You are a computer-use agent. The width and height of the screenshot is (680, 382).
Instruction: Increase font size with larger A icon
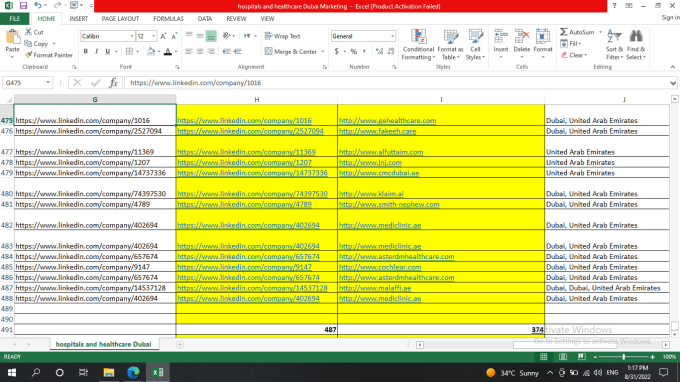163,36
